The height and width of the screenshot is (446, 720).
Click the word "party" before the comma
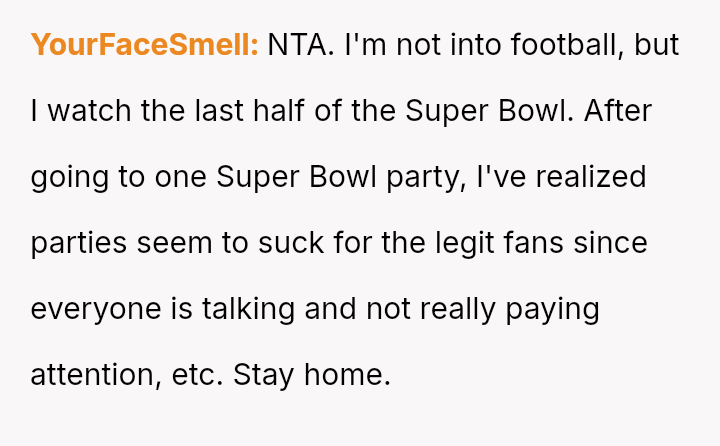[420, 179]
